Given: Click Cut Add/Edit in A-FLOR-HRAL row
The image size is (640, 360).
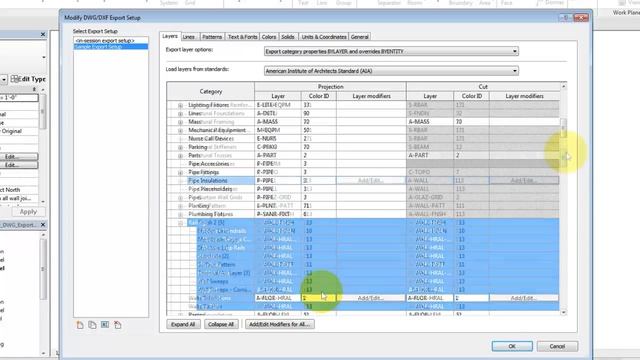Looking at the screenshot, I should coord(524,298).
